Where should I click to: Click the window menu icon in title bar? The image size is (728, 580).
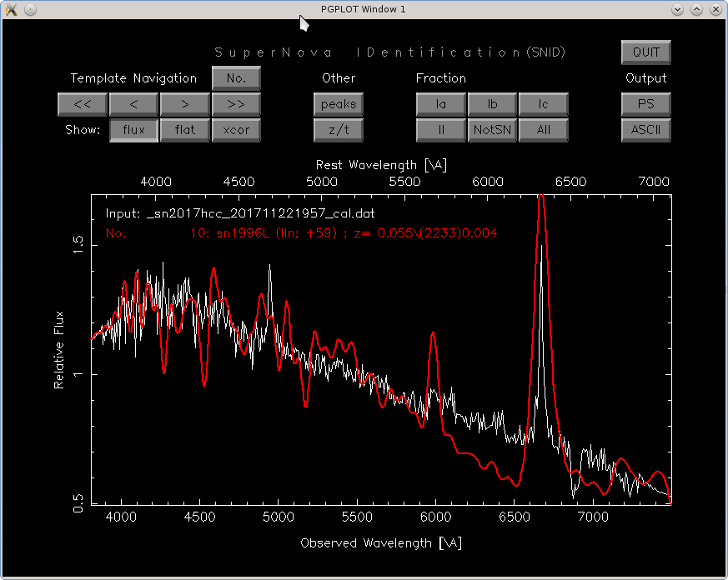coord(11,9)
